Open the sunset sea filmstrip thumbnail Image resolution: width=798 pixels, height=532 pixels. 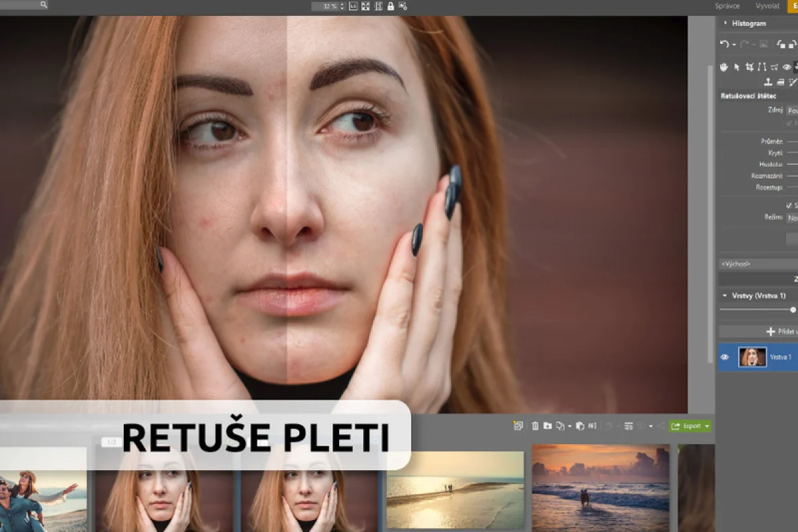(600, 488)
